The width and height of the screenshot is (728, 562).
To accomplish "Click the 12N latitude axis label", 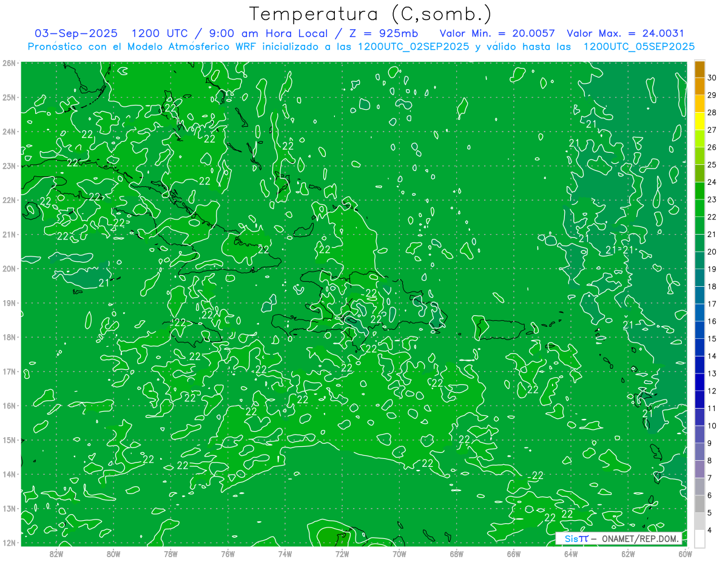I will [9, 543].
